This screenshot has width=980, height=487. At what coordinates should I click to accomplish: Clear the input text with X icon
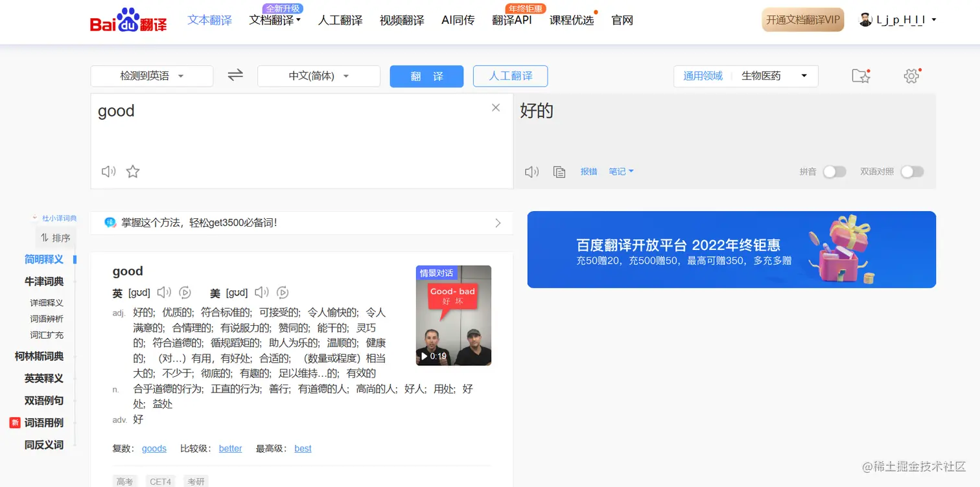(x=496, y=108)
